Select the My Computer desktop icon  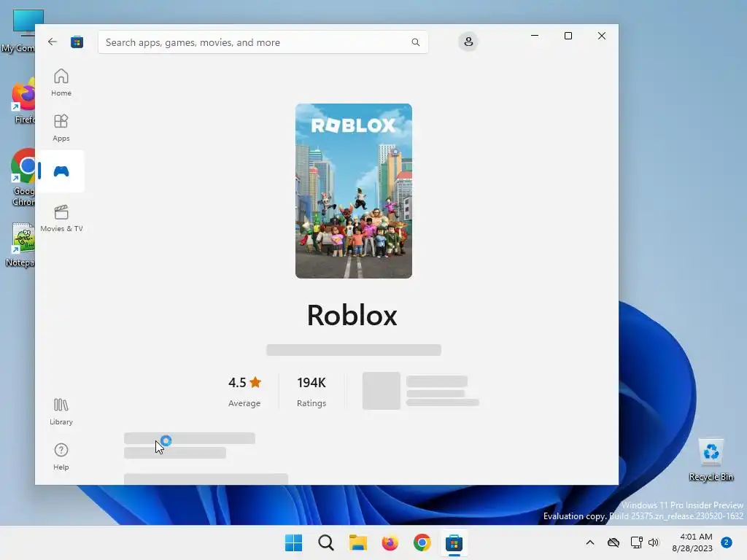[18, 31]
